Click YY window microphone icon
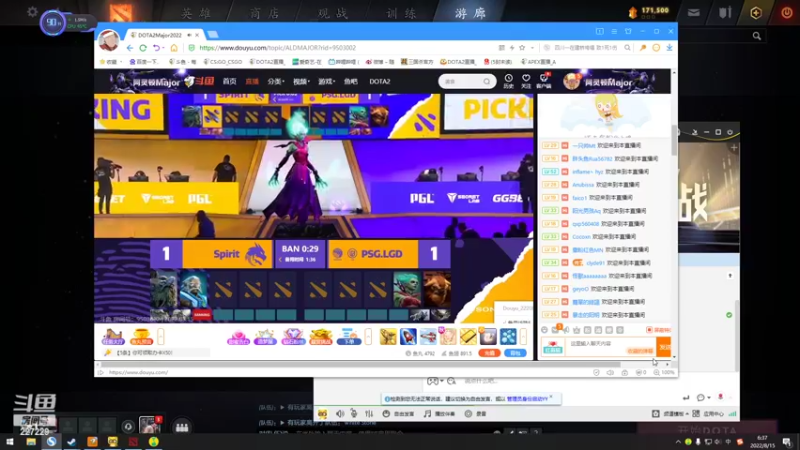Viewport: 800px width, 450px height. point(354,414)
